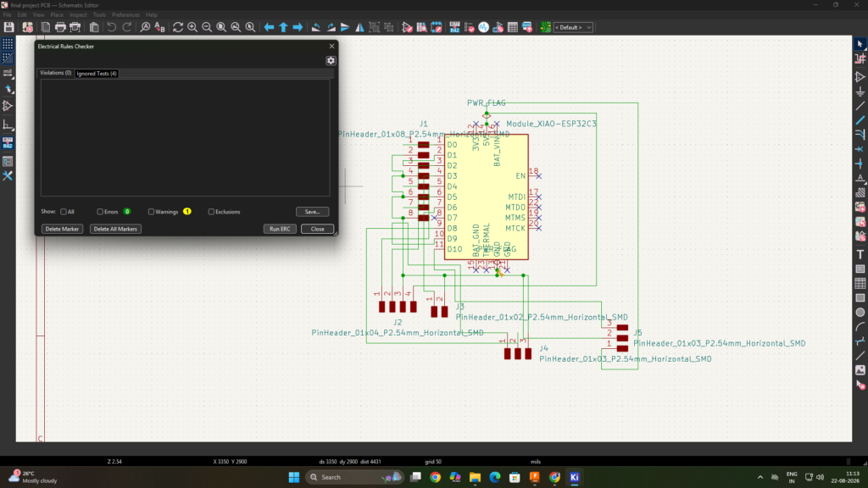Image resolution: width=868 pixels, height=488 pixels.
Task: Tick the All checkbox in ERC dialog
Action: click(x=64, y=212)
